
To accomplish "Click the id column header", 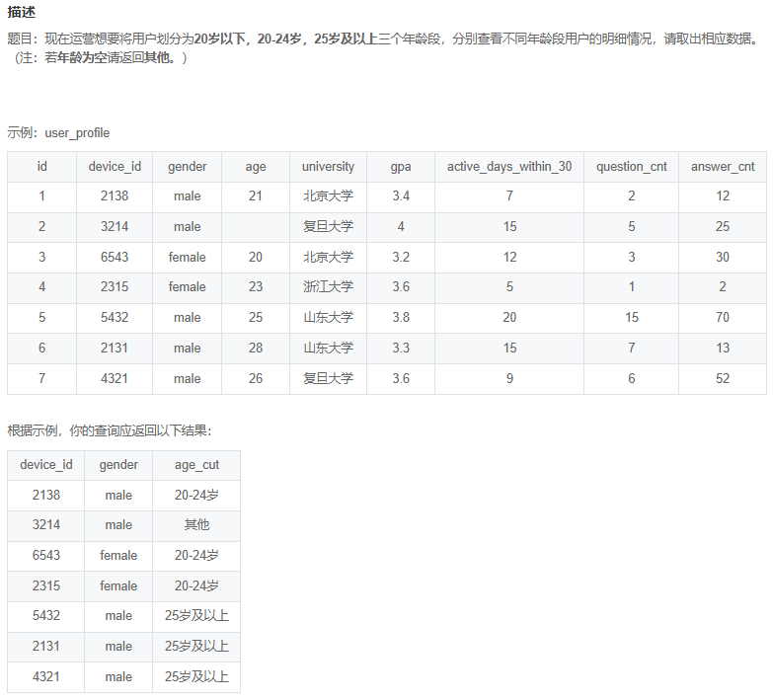I will [41, 167].
